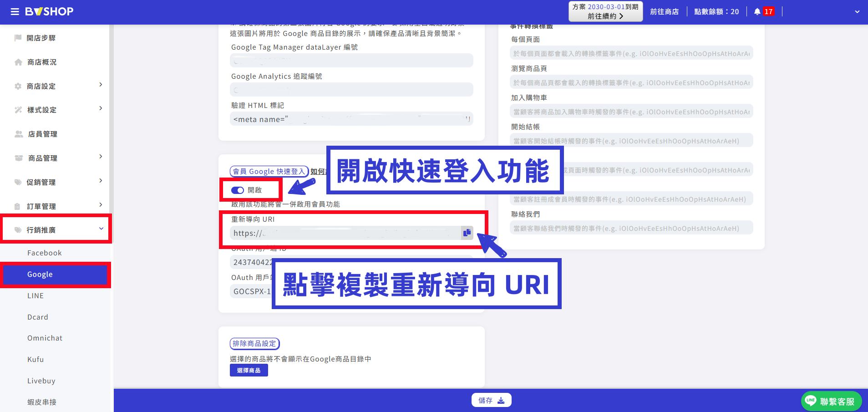Click the 選擇商品 button

pyautogui.click(x=249, y=371)
